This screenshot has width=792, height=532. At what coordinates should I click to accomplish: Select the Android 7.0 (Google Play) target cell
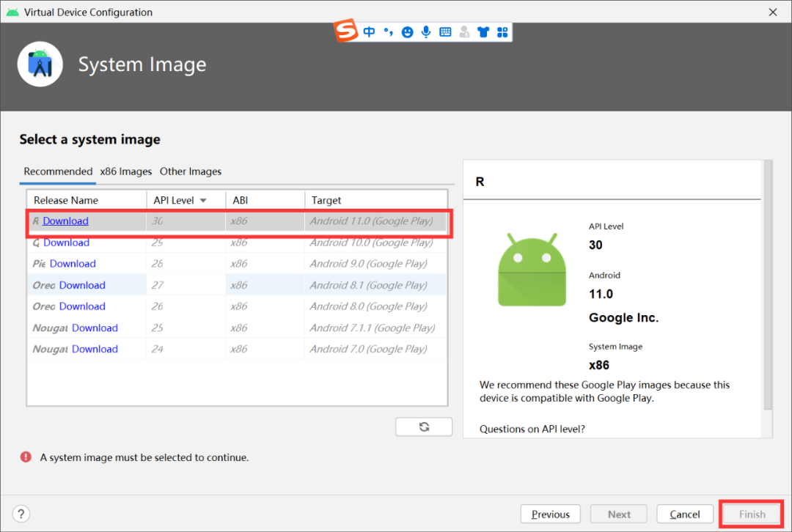375,350
